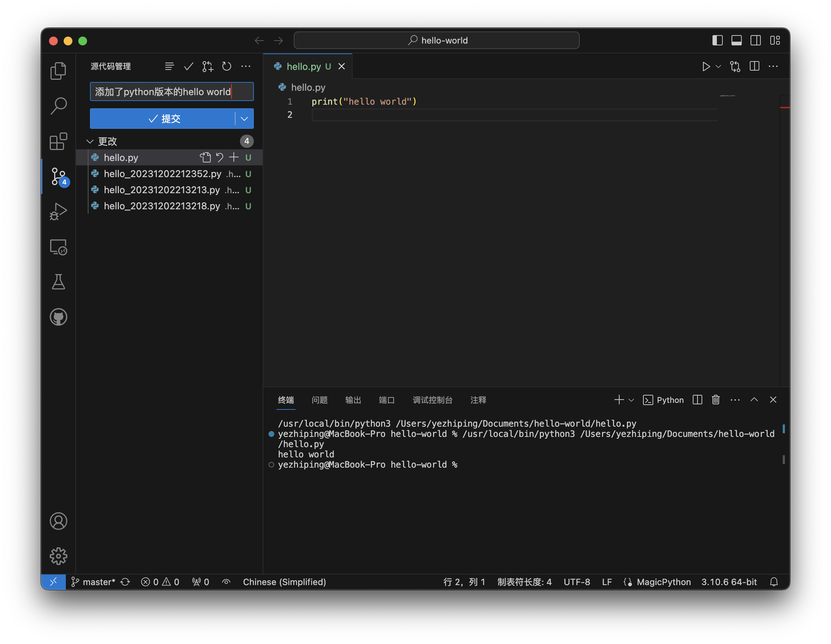Screen dimensions: 831x644
Task: Click the commit message input field
Action: click(172, 92)
